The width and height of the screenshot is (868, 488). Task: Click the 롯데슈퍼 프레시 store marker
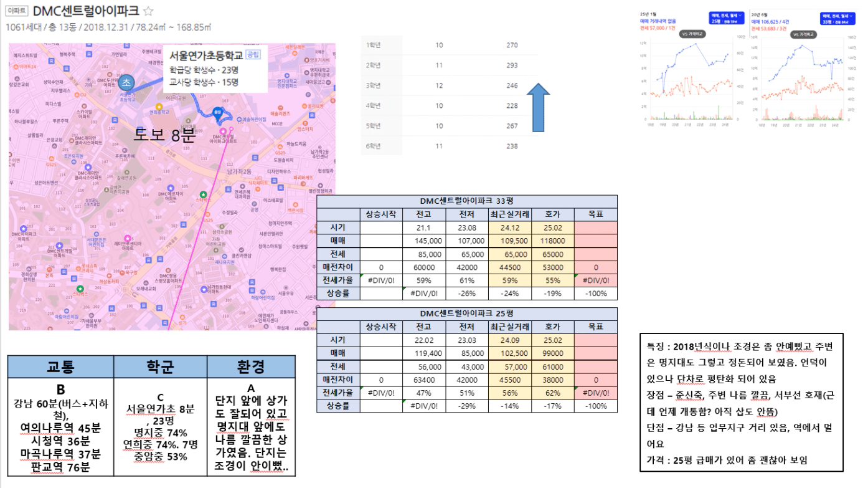pos(78,269)
